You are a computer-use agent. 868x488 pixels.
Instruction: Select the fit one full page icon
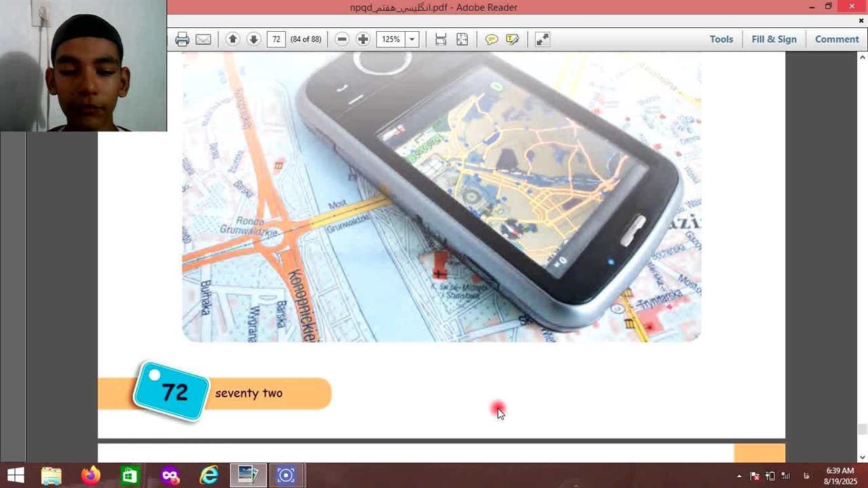462,39
